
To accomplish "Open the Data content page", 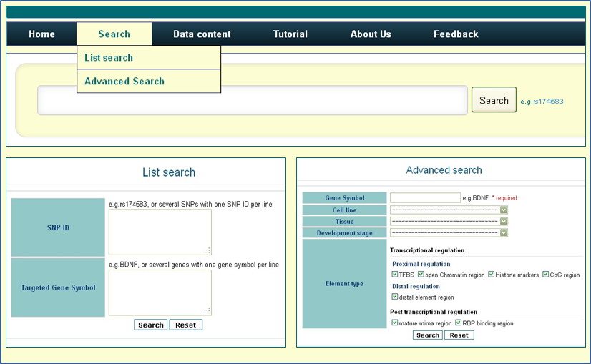I will pyautogui.click(x=202, y=34).
